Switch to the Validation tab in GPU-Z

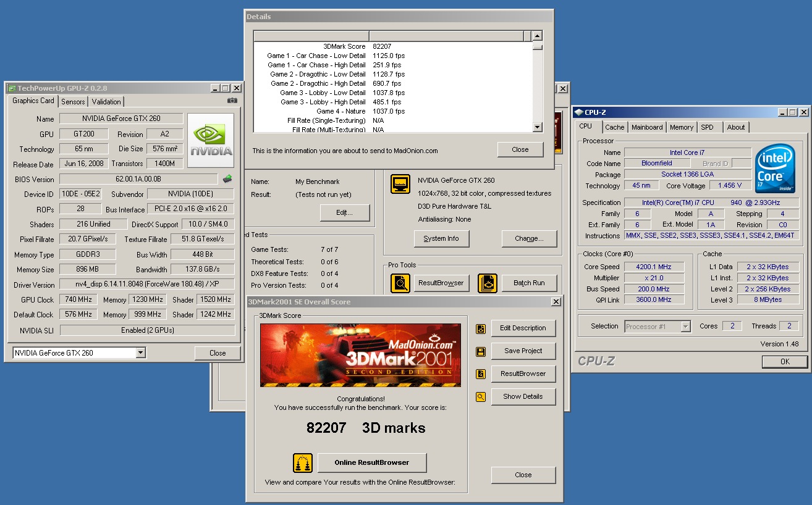(x=106, y=102)
